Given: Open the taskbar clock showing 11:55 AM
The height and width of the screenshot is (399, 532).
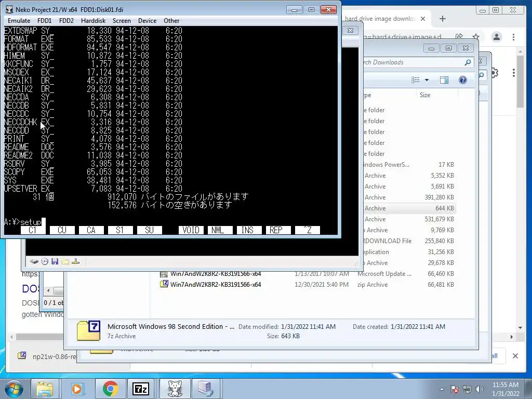Looking at the screenshot, I should tap(505, 389).
